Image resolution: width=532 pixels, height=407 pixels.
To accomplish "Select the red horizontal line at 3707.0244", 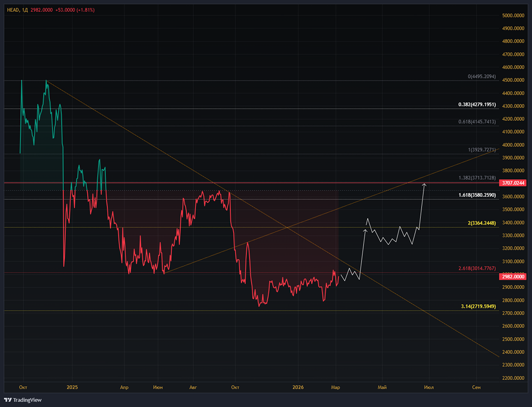I will (x=251, y=183).
